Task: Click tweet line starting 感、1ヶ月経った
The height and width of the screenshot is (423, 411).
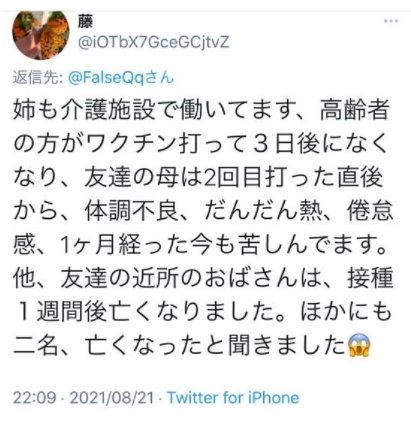Action: pos(203,245)
